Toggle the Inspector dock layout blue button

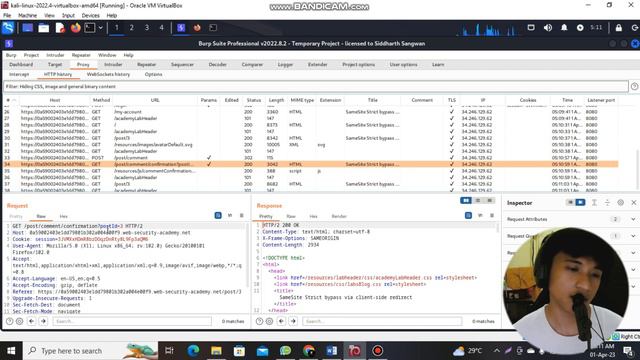(580, 202)
